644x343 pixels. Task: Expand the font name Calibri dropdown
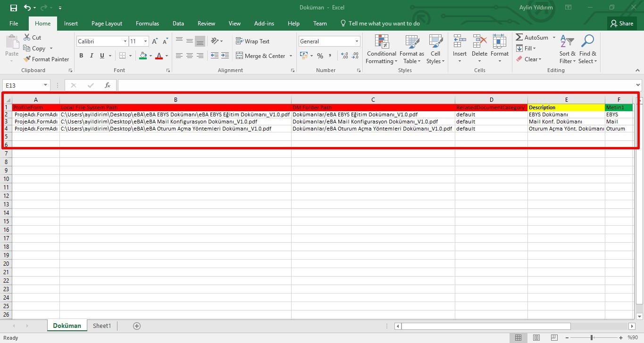[125, 41]
